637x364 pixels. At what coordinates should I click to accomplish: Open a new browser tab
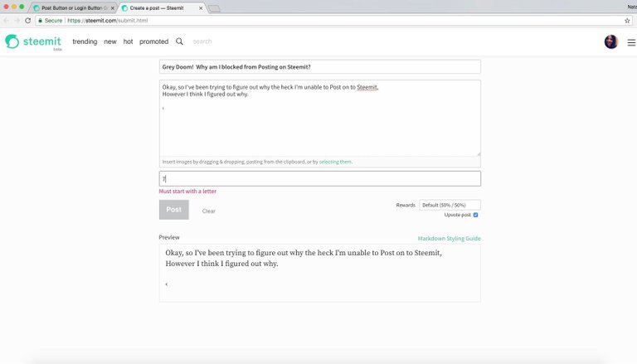214,8
